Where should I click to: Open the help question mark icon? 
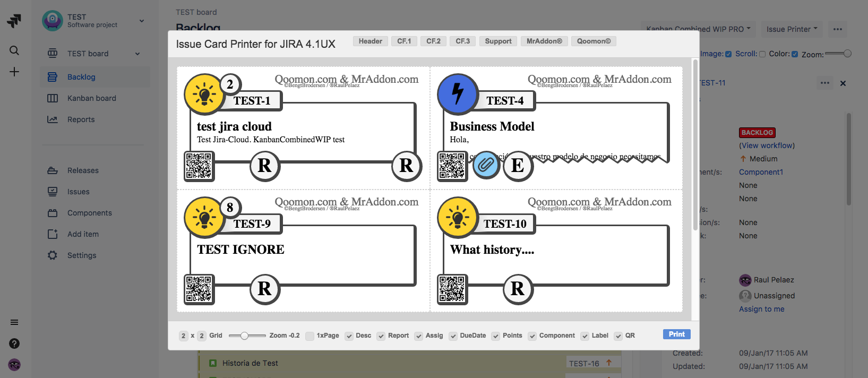(14, 343)
